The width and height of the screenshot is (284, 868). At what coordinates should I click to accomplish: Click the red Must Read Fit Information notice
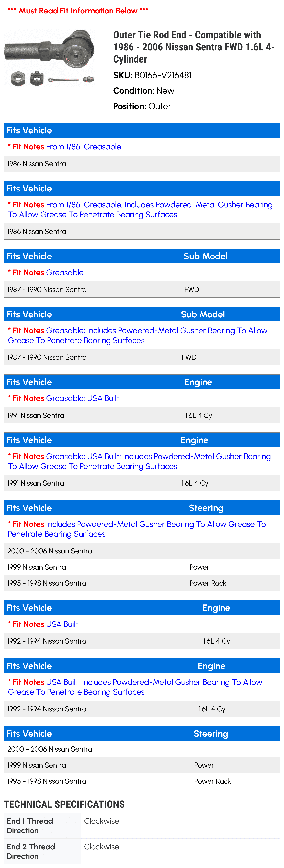tap(78, 11)
